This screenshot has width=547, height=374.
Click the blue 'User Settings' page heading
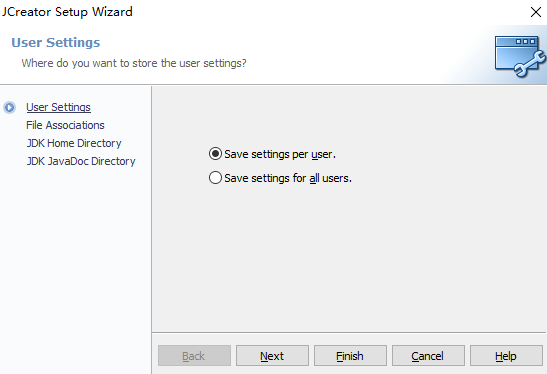coord(56,43)
